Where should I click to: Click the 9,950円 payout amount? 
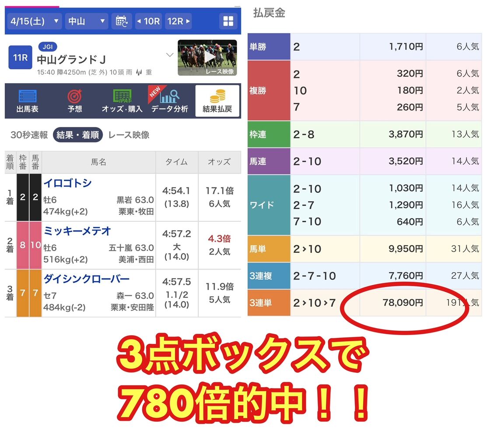pyautogui.click(x=406, y=249)
